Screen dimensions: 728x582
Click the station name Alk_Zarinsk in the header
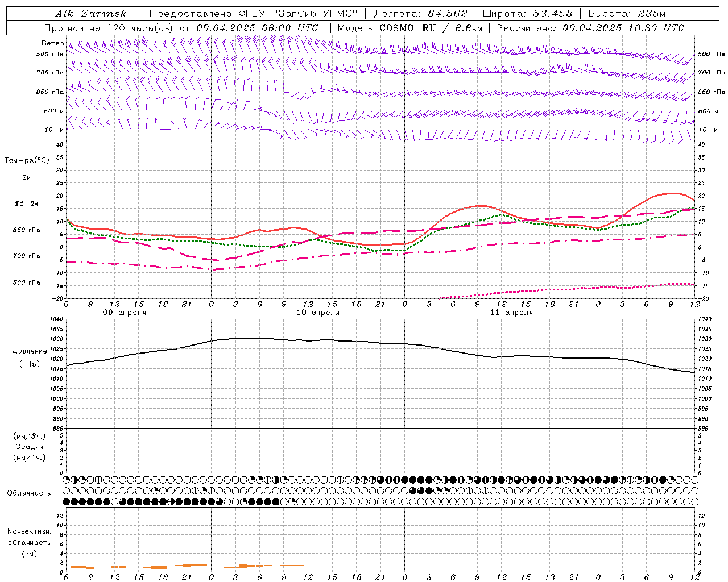91,14
